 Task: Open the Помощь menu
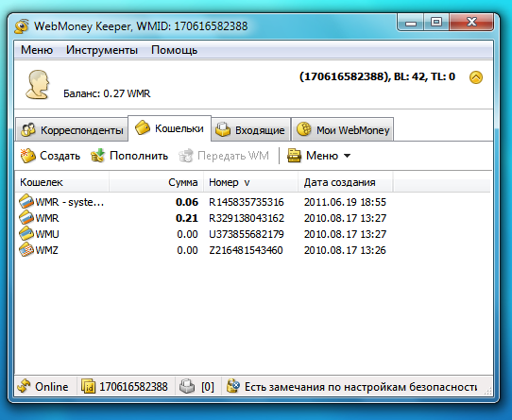pyautogui.click(x=174, y=50)
